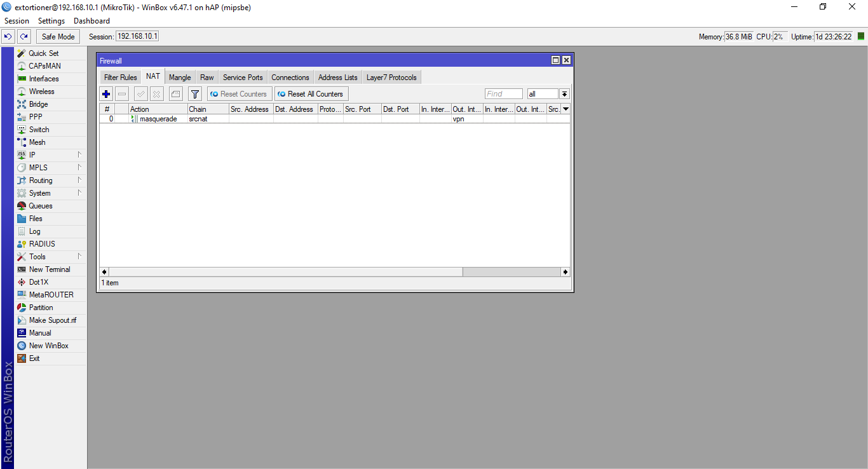Click the Enable checkmark toolbar button

click(140, 94)
